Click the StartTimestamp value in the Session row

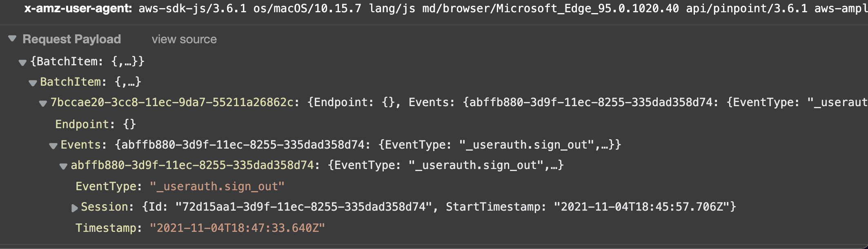click(x=641, y=207)
